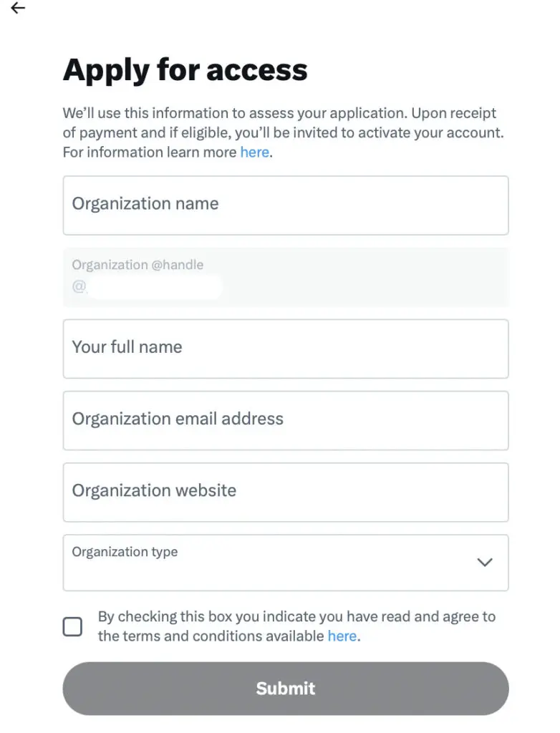Image resolution: width=560 pixels, height=733 pixels.
Task: Click the "Apply for access" heading
Action: (185, 70)
